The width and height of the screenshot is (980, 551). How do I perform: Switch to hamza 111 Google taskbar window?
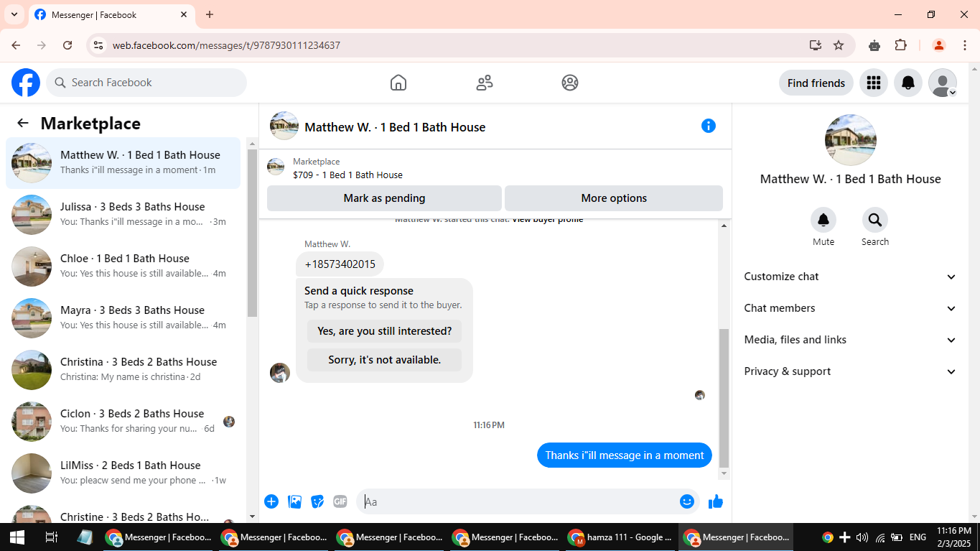[x=620, y=537]
